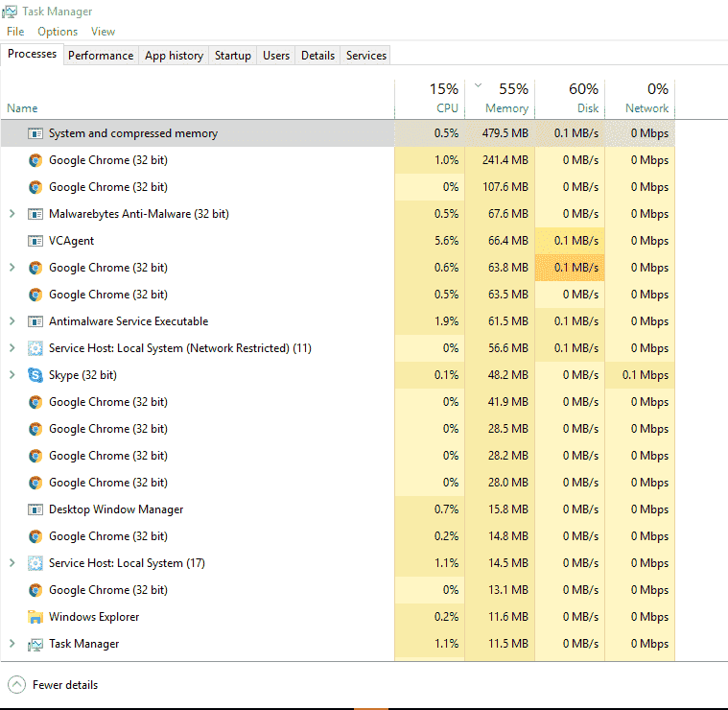Screen dimensions: 728x710
Task: Expand the Malwarebytes Anti-Malware process group
Action: coord(12,214)
